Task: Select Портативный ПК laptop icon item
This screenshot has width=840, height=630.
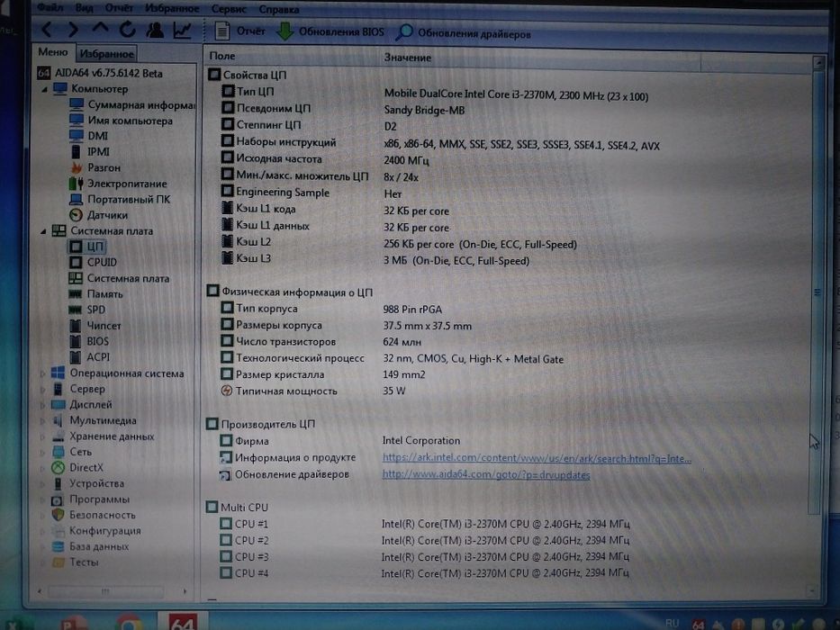Action: (120, 199)
